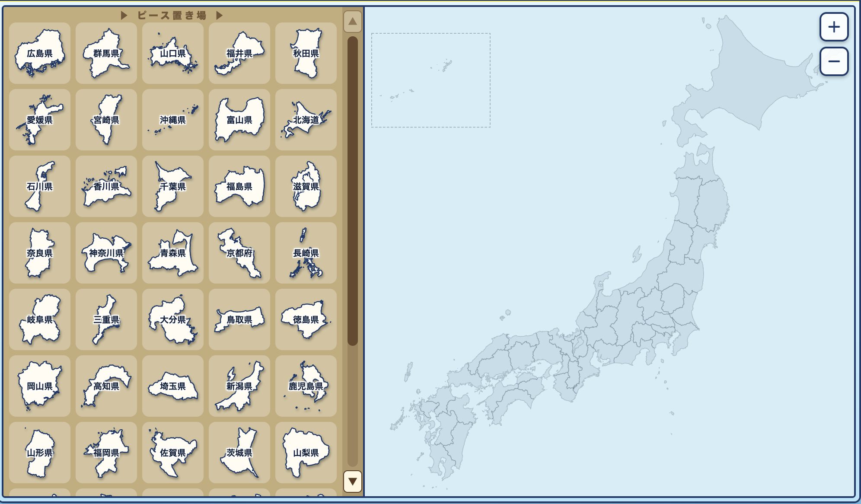Select the 三重県 piece
The width and height of the screenshot is (861, 504).
coord(106,319)
